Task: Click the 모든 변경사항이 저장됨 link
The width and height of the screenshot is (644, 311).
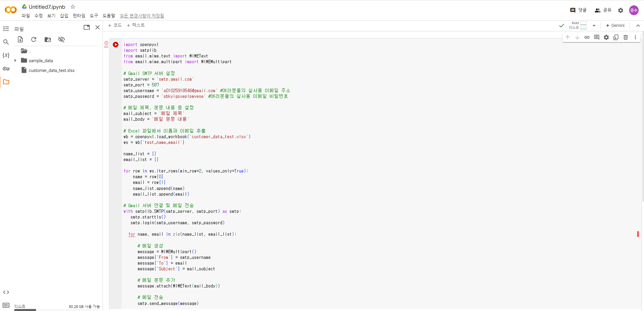Action: pyautogui.click(x=142, y=16)
